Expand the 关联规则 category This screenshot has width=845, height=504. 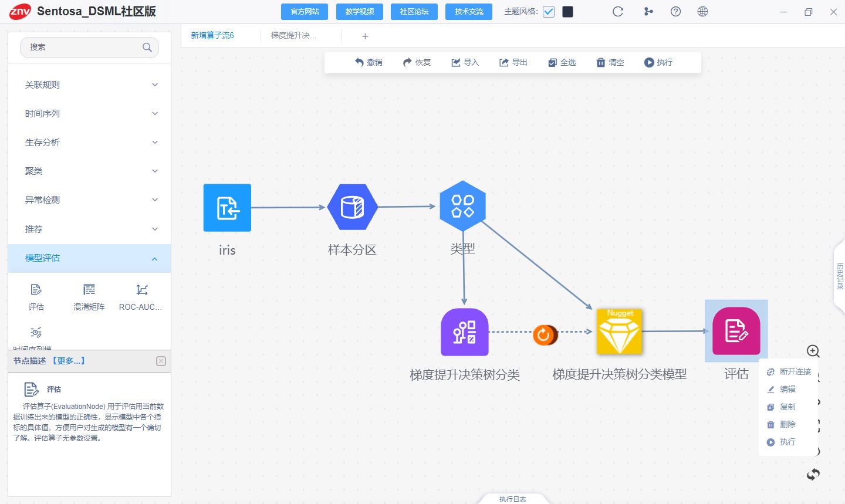click(89, 84)
